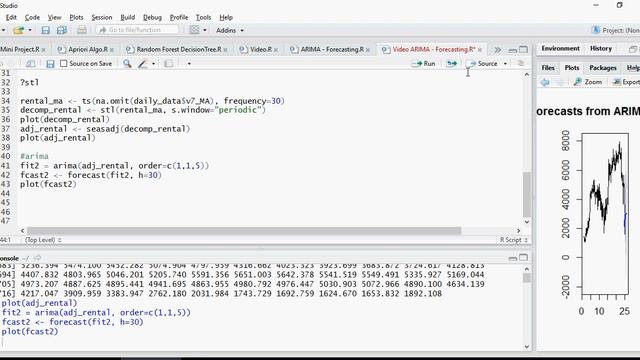Minimize the Console pane
Image resolution: width=640 pixels, height=360 pixels.
click(x=513, y=258)
